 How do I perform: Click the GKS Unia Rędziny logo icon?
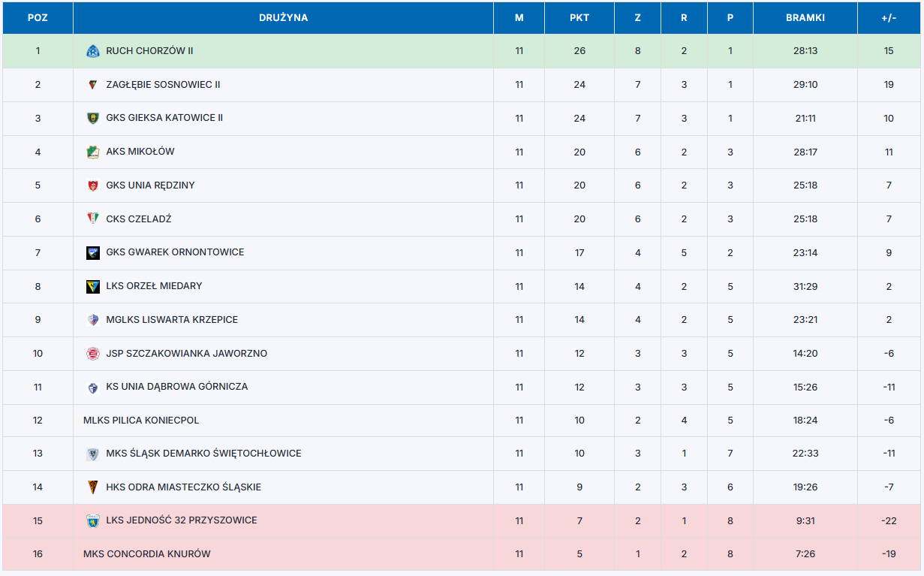click(x=92, y=185)
